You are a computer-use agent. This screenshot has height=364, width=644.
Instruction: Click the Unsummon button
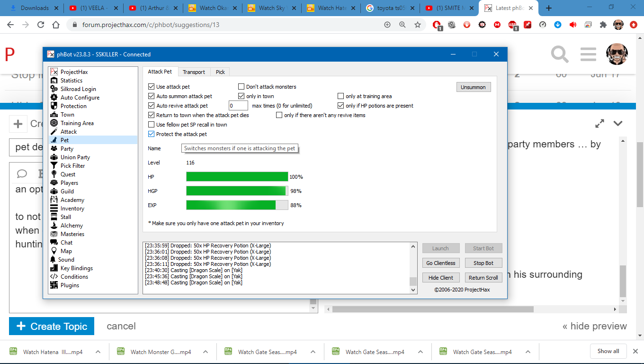click(473, 87)
